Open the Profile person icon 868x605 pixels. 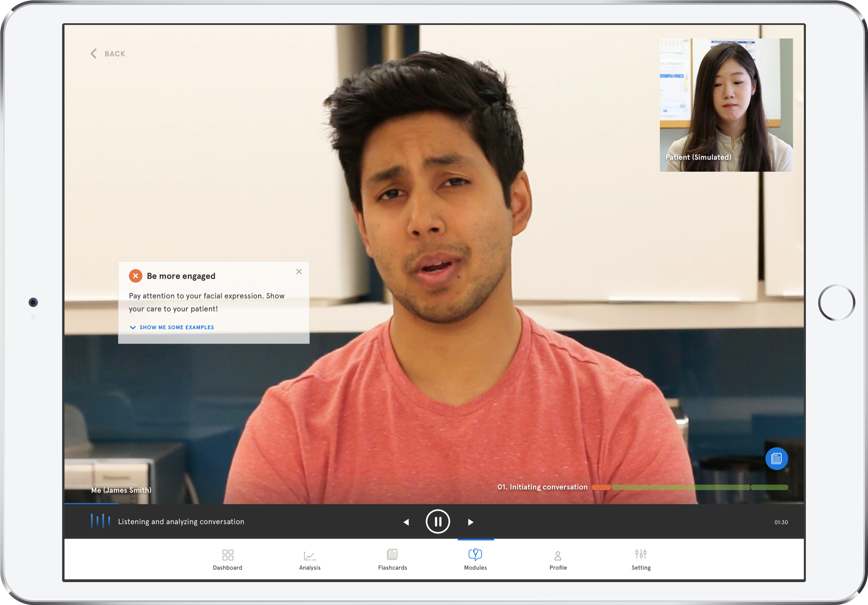tap(558, 555)
